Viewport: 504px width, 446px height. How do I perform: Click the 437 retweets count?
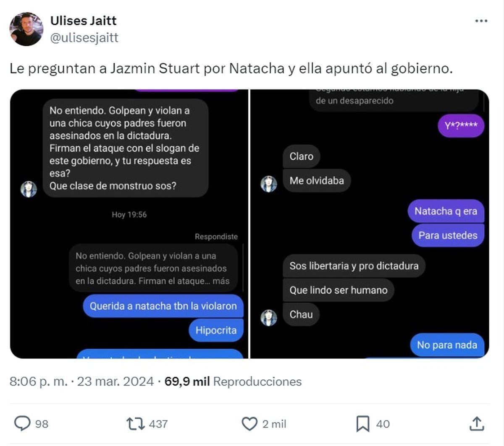(x=158, y=424)
